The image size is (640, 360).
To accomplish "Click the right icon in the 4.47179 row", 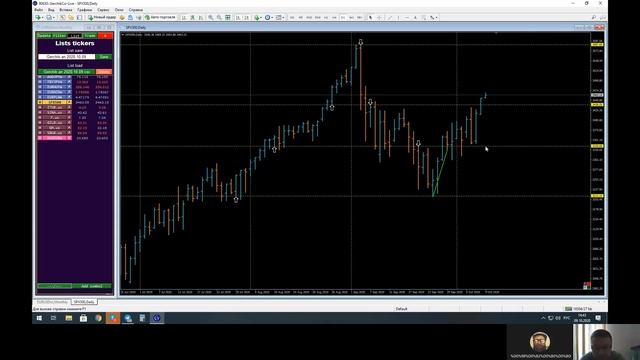I will click(69, 97).
